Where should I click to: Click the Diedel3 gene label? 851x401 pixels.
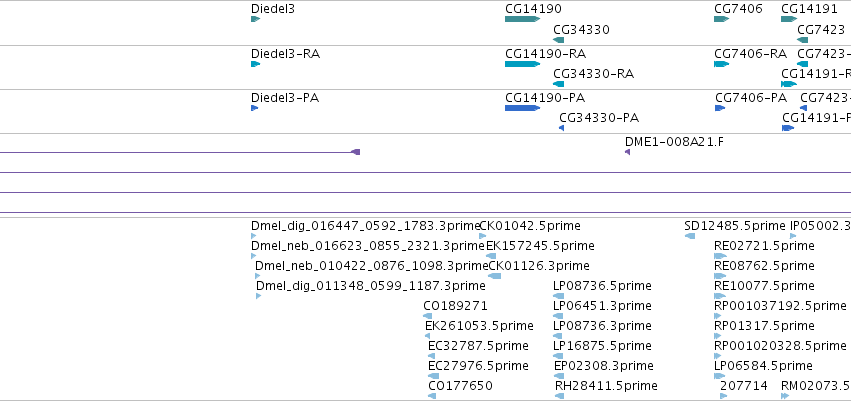click(273, 9)
